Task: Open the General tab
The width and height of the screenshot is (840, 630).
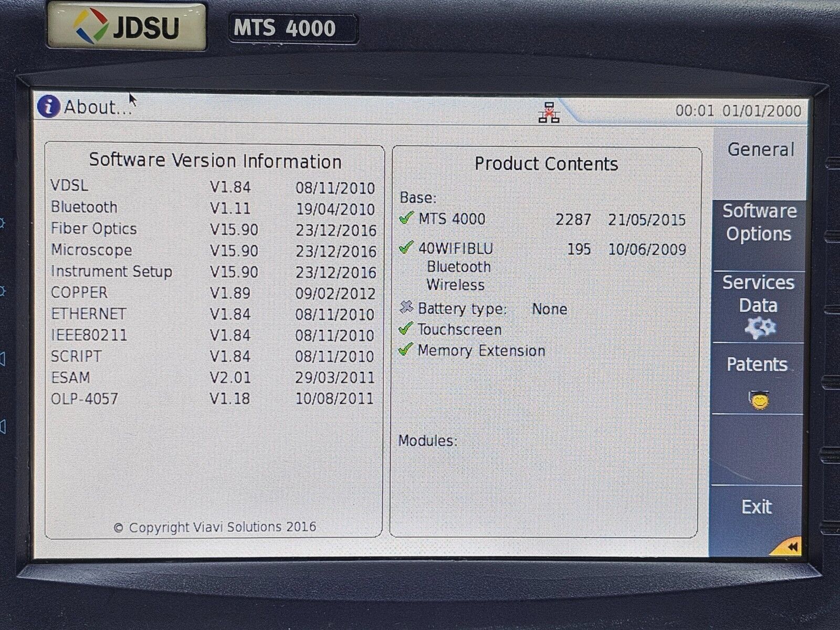Action: point(760,163)
